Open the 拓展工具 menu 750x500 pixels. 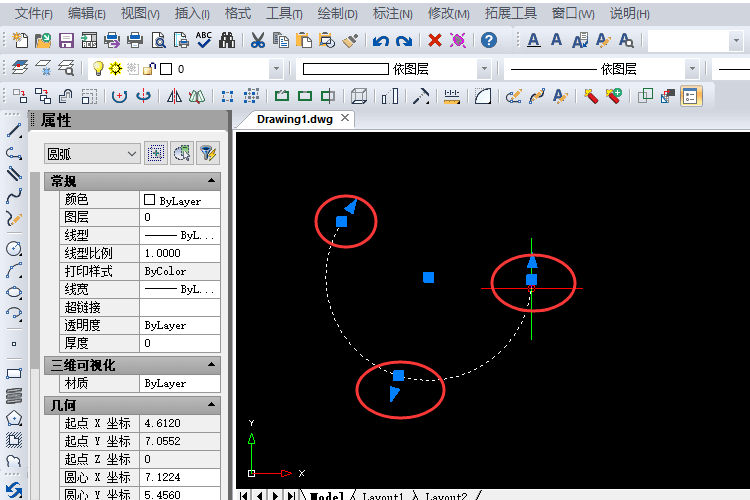pos(510,13)
